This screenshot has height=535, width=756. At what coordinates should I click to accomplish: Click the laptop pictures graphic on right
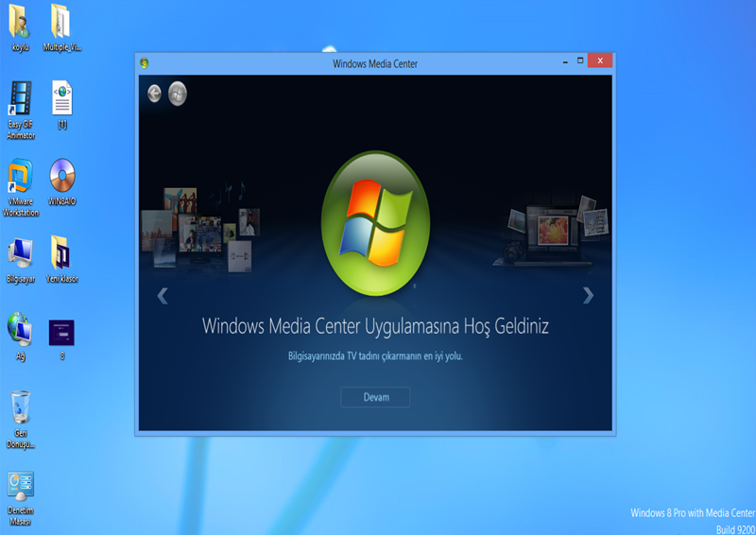coord(551,231)
